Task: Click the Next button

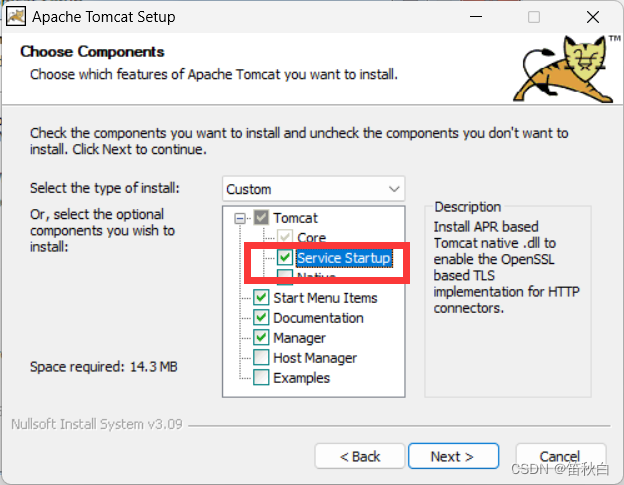Action: [453, 456]
